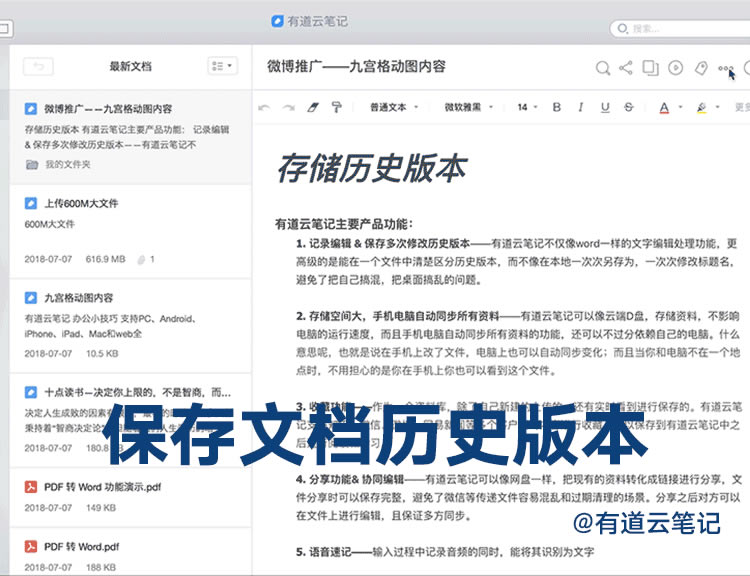Click the back arrow button in list panel
The width and height of the screenshot is (750, 576).
pos(38,66)
